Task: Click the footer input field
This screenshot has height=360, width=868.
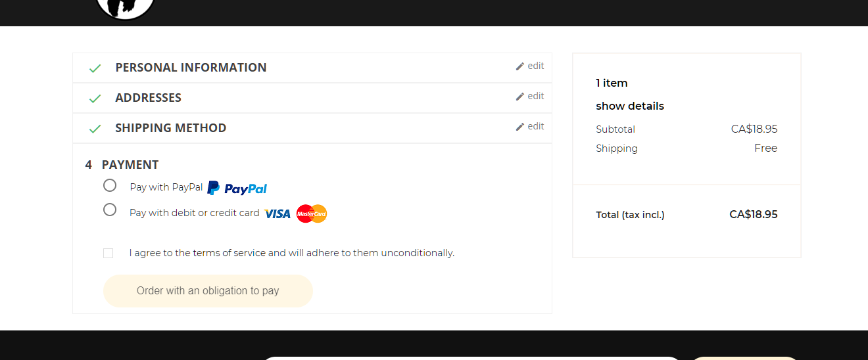Action: [x=471, y=358]
